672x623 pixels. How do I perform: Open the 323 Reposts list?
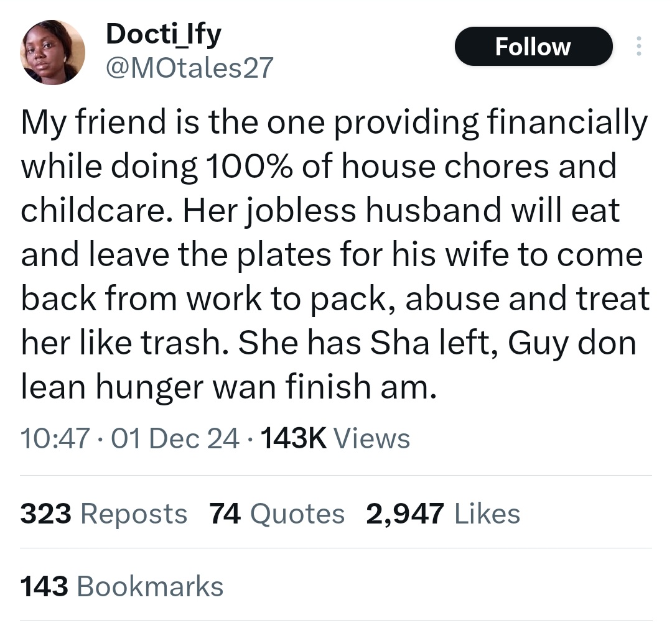pos(103,514)
